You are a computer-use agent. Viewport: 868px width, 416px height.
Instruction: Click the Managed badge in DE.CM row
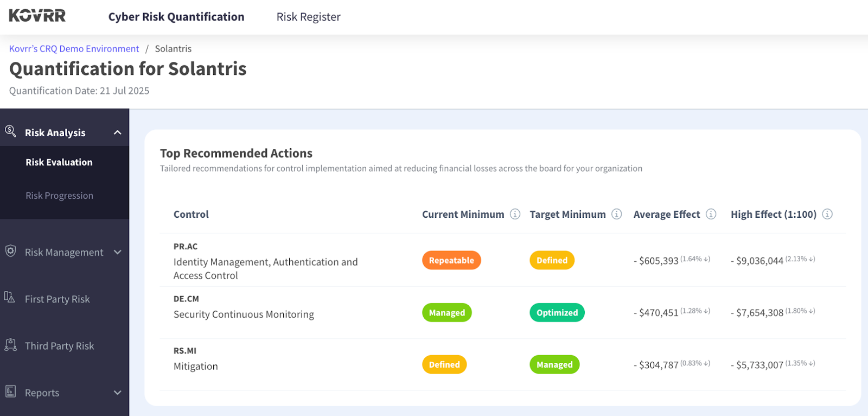click(447, 312)
